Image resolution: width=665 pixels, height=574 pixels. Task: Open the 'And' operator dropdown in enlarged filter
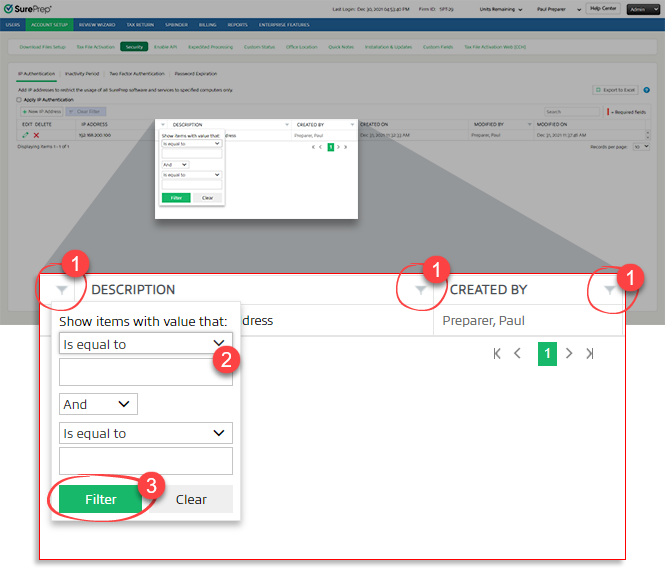pyautogui.click(x=98, y=404)
